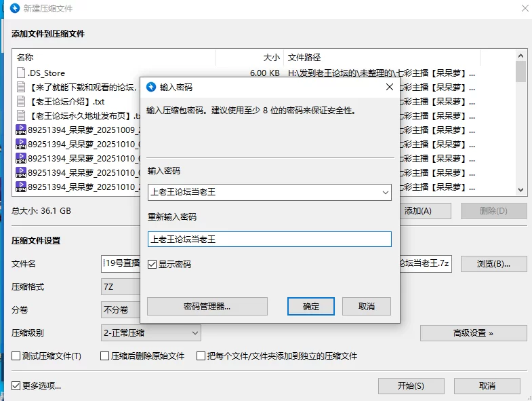
Task: Enable 测试压缩文件(T) checkbox
Action: click(x=16, y=356)
